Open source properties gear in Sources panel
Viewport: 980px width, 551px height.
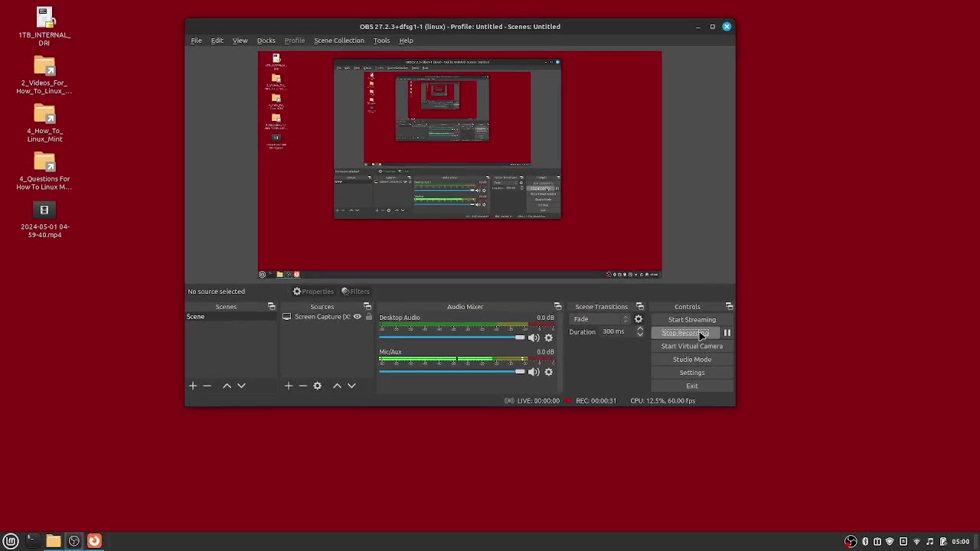318,386
